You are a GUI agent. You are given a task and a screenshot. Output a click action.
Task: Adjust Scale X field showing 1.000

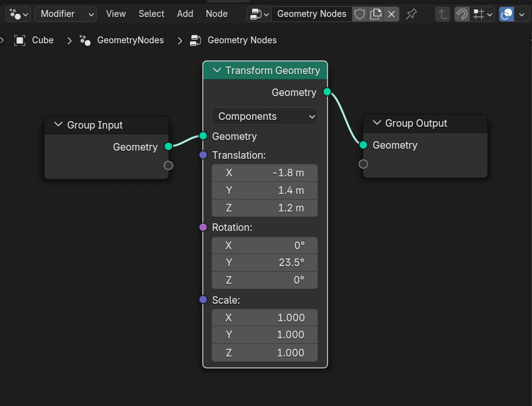[265, 318]
